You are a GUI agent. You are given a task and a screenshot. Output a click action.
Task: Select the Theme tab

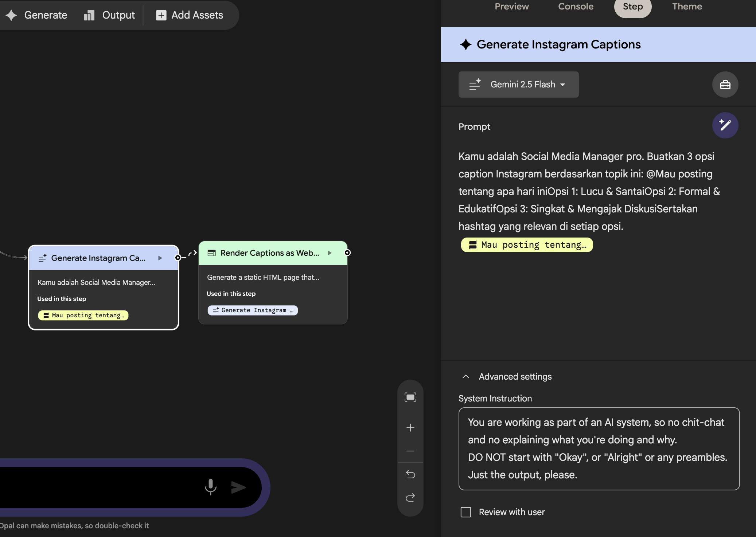click(687, 7)
